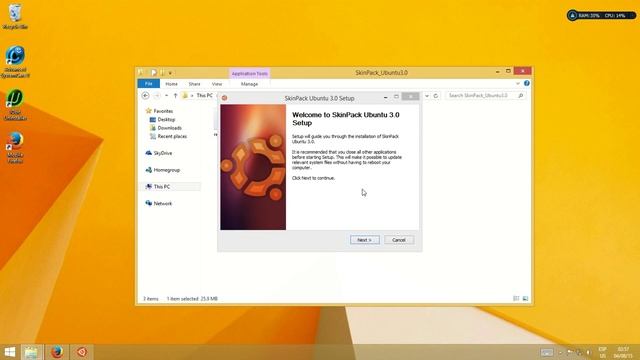Go up one folder level

pos(175,96)
